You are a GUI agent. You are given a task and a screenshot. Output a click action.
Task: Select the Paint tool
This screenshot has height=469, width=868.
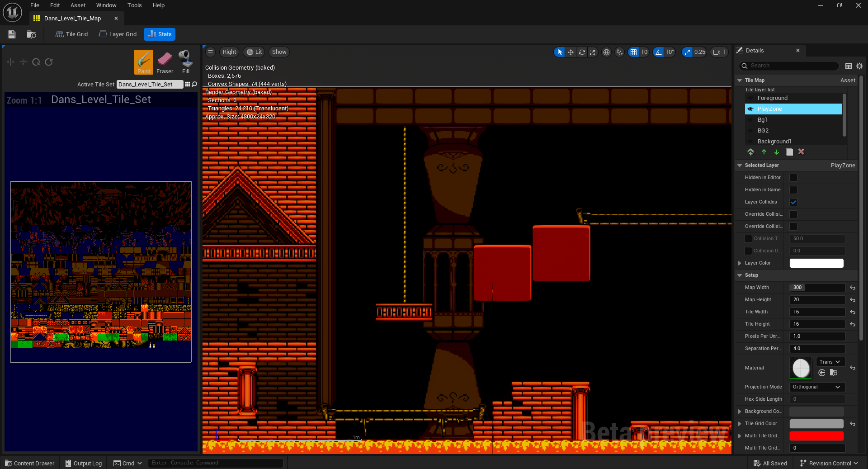pos(144,62)
